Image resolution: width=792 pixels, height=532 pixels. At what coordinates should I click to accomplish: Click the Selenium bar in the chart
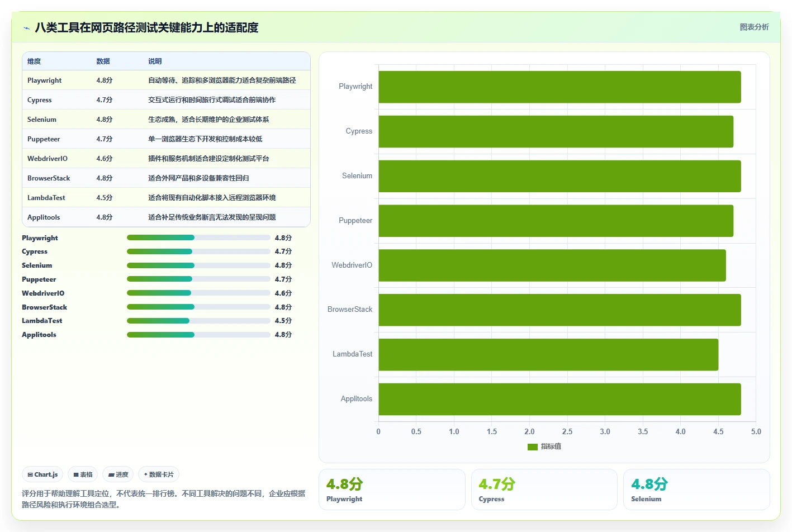559,176
